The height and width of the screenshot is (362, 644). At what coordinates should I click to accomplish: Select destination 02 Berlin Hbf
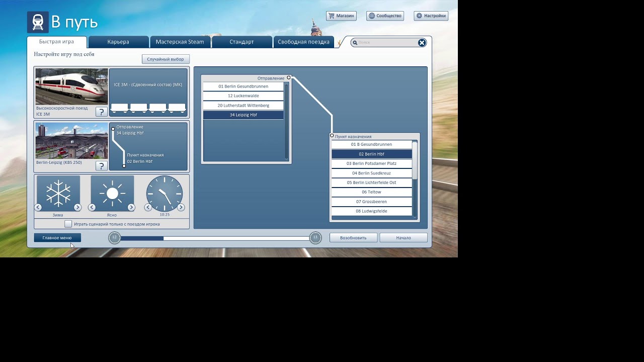tap(372, 154)
